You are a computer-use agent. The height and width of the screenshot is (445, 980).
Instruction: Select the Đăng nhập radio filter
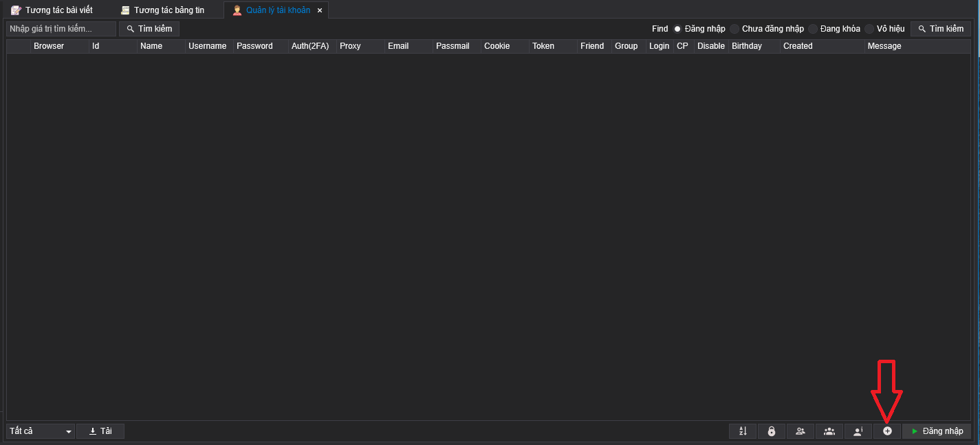677,29
